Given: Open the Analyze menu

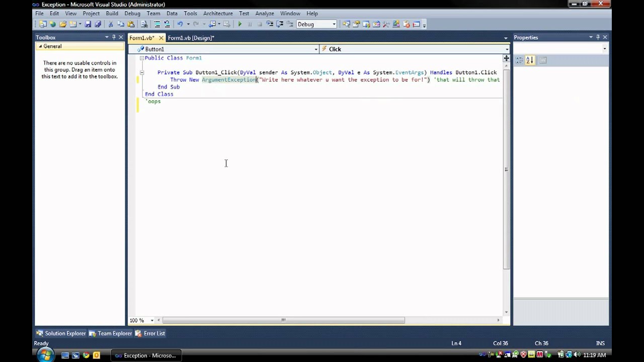Looking at the screenshot, I should click(x=264, y=14).
